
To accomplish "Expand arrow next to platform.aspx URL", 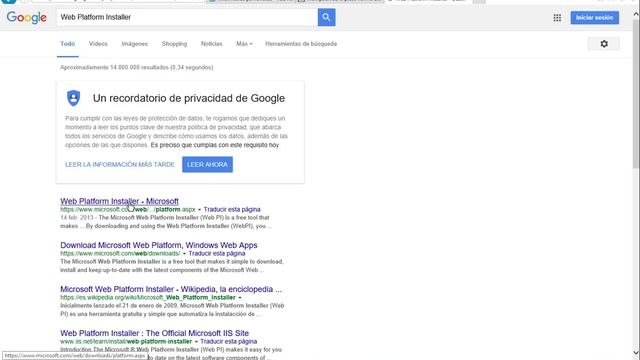I will point(200,210).
